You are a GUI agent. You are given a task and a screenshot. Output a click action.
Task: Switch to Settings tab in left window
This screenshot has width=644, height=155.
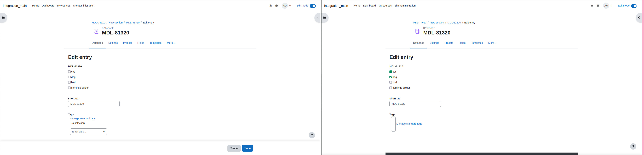click(x=113, y=43)
